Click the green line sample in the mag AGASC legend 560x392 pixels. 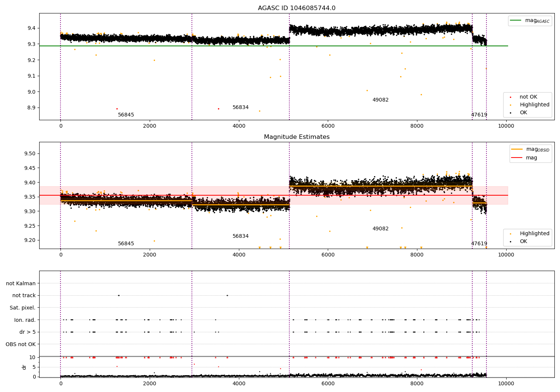[x=516, y=21]
